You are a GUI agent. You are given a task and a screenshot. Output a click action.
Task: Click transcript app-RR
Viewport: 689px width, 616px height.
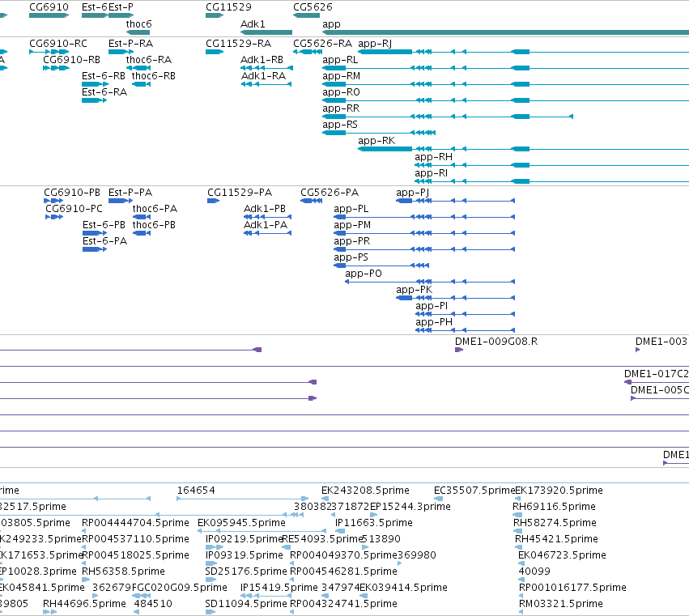click(x=448, y=117)
